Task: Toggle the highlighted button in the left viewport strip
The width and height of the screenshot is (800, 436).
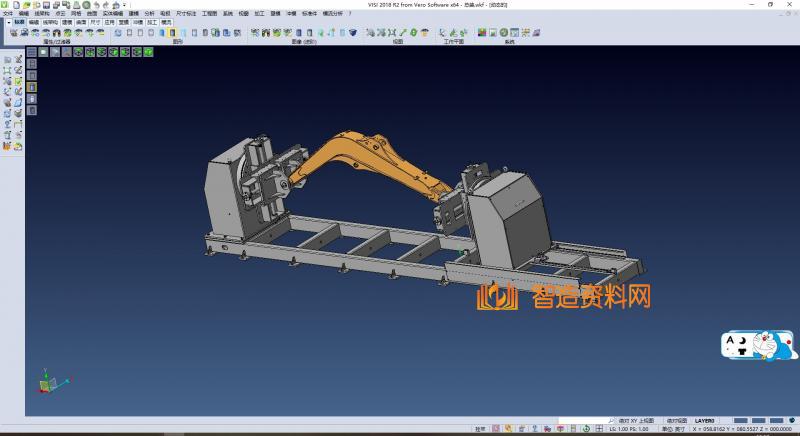Action: [31, 87]
